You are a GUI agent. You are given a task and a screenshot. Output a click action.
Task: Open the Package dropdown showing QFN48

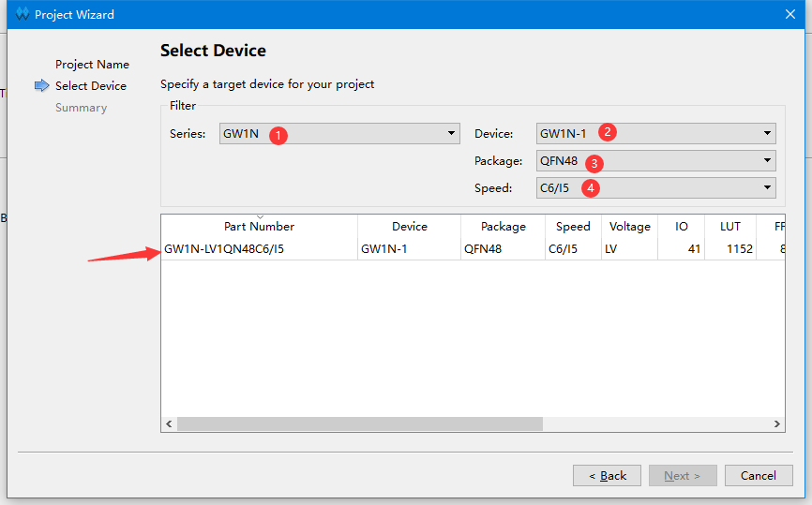pos(655,161)
